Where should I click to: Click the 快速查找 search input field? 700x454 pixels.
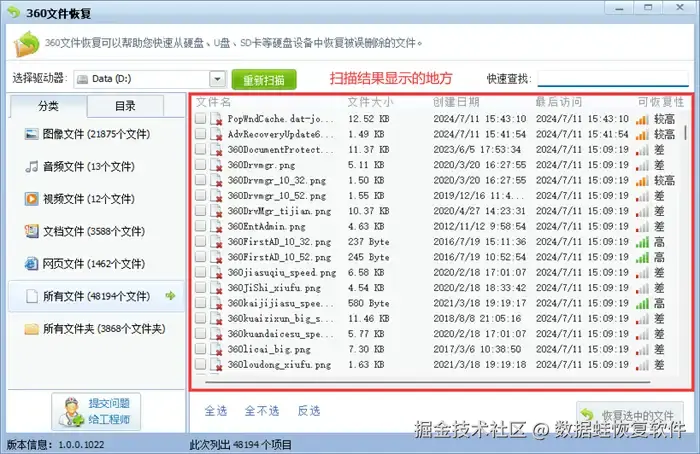pyautogui.click(x=613, y=78)
